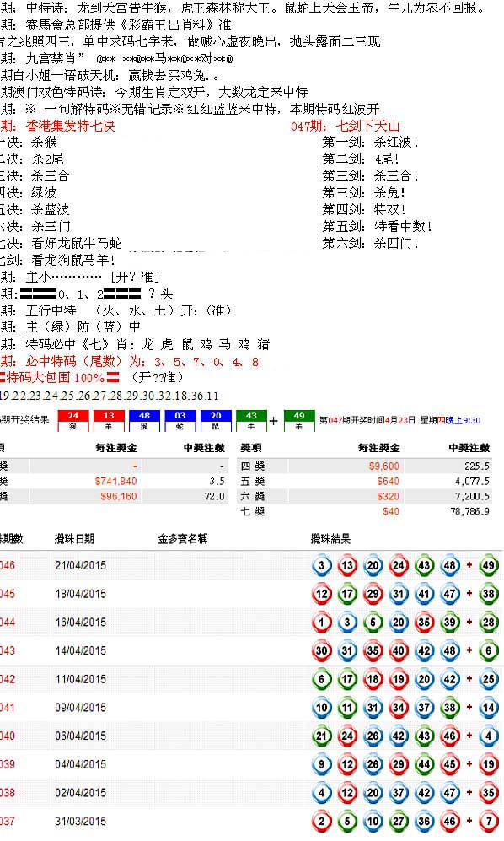Screen dimensions: 504x841
Task: Click the $741,840 prize amount
Action: point(115,481)
